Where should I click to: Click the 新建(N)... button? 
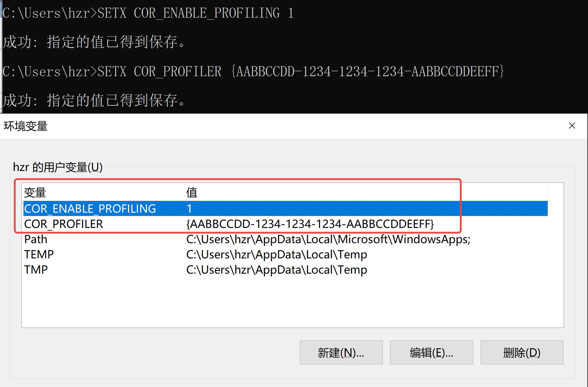[341, 353]
